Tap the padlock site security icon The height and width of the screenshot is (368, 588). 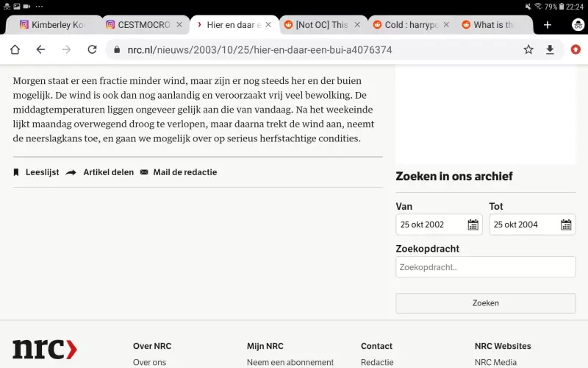[117, 49]
